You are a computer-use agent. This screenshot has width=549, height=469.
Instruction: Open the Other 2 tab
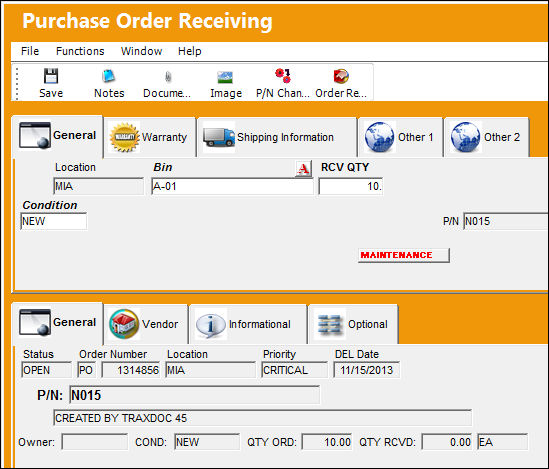click(x=486, y=137)
